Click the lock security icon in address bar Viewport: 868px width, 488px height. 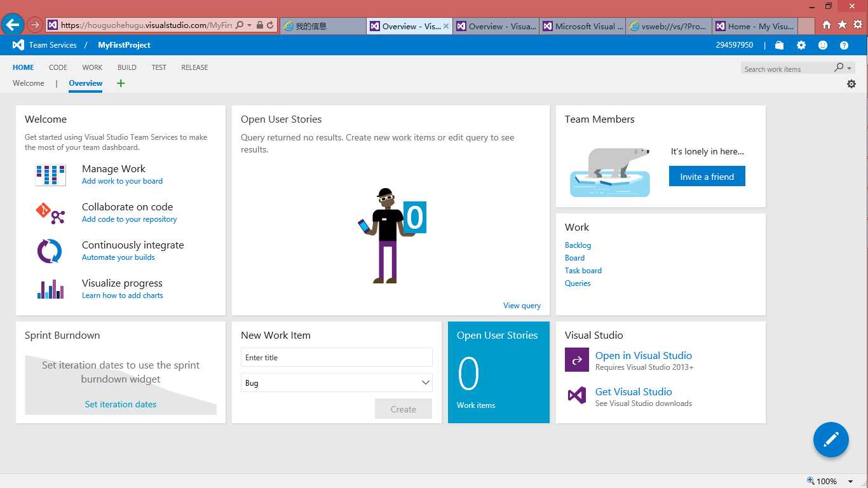click(260, 25)
